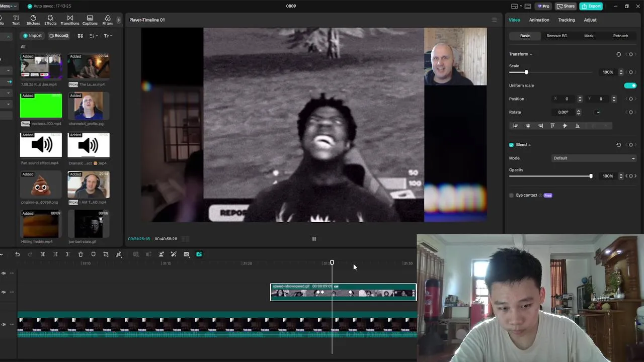Click the Share button

[x=566, y=6]
